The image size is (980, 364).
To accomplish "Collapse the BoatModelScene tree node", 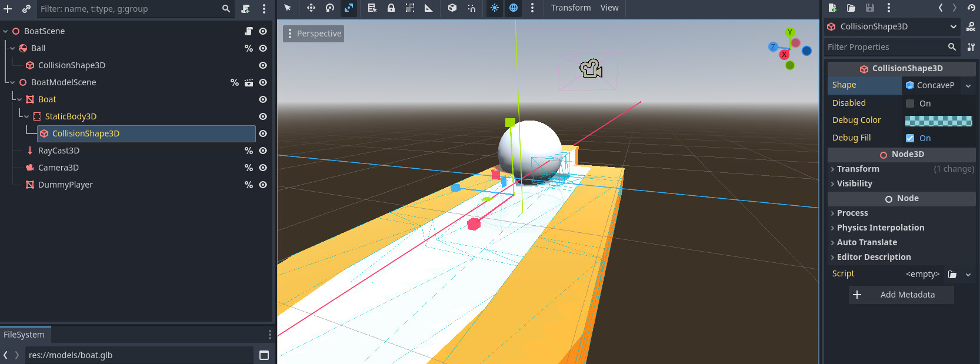I will click(12, 82).
